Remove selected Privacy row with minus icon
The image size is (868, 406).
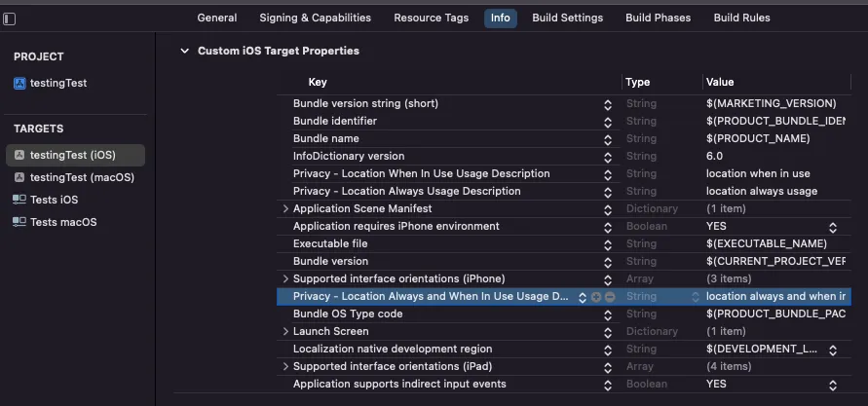pyautogui.click(x=610, y=297)
